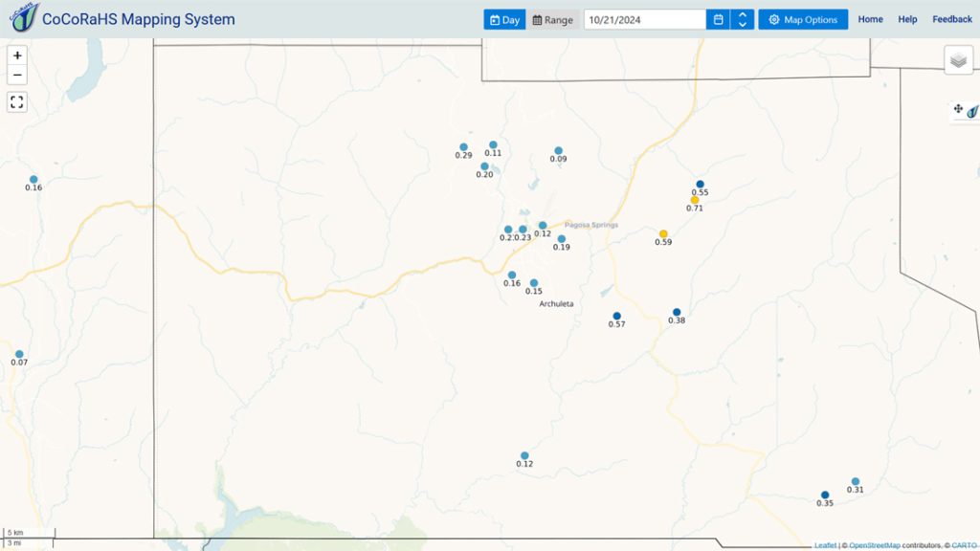
Task: Select the 0.38 station marker
Action: [677, 313]
